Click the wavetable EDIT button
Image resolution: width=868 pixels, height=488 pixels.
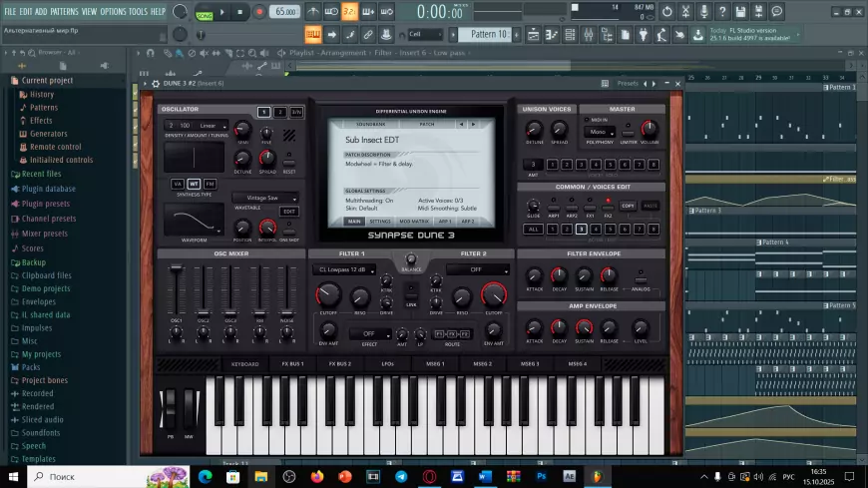pos(288,212)
